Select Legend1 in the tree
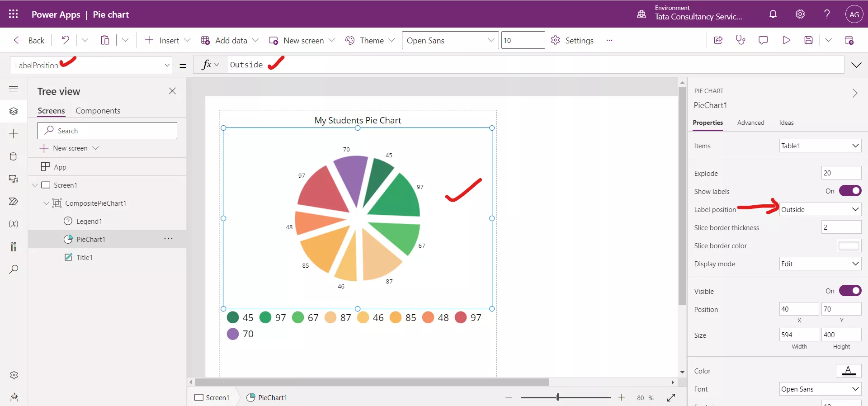 pyautogui.click(x=89, y=221)
